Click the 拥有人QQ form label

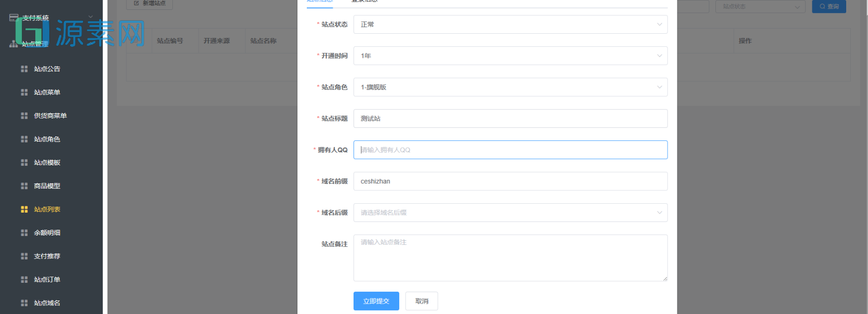[x=332, y=150]
